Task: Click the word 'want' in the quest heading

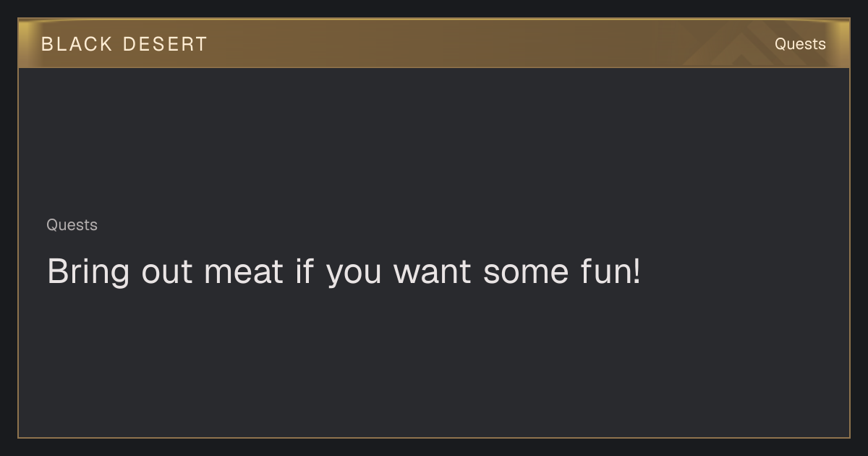Action: [432, 272]
